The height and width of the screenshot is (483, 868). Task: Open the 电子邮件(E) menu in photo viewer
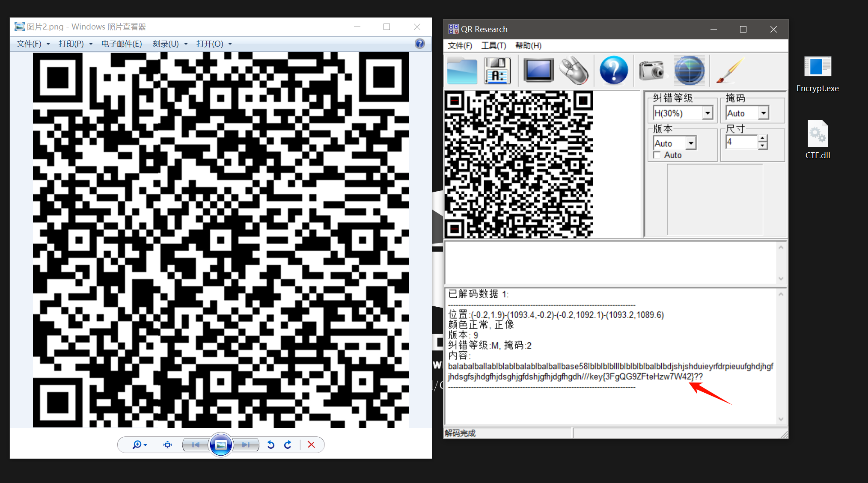coord(122,43)
